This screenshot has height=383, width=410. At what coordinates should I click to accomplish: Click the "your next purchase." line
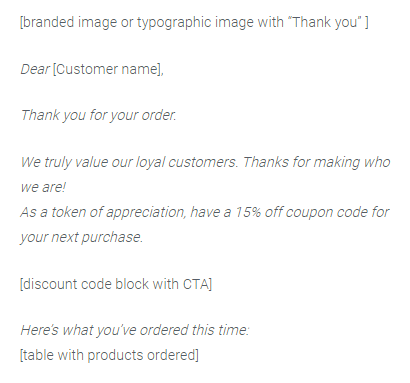pyautogui.click(x=82, y=237)
